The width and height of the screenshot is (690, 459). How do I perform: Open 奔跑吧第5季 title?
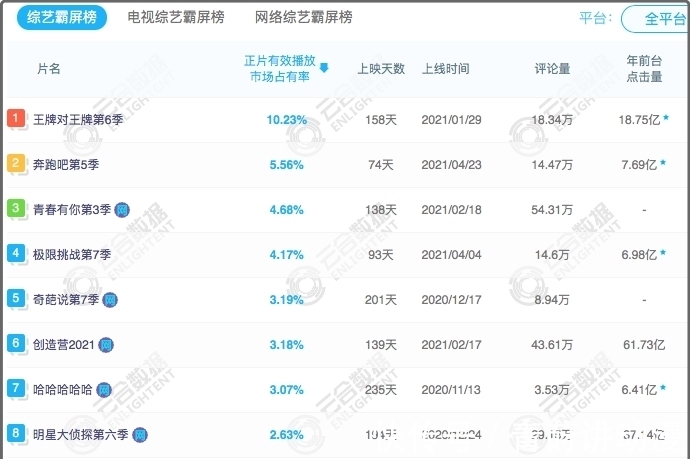pyautogui.click(x=66, y=165)
